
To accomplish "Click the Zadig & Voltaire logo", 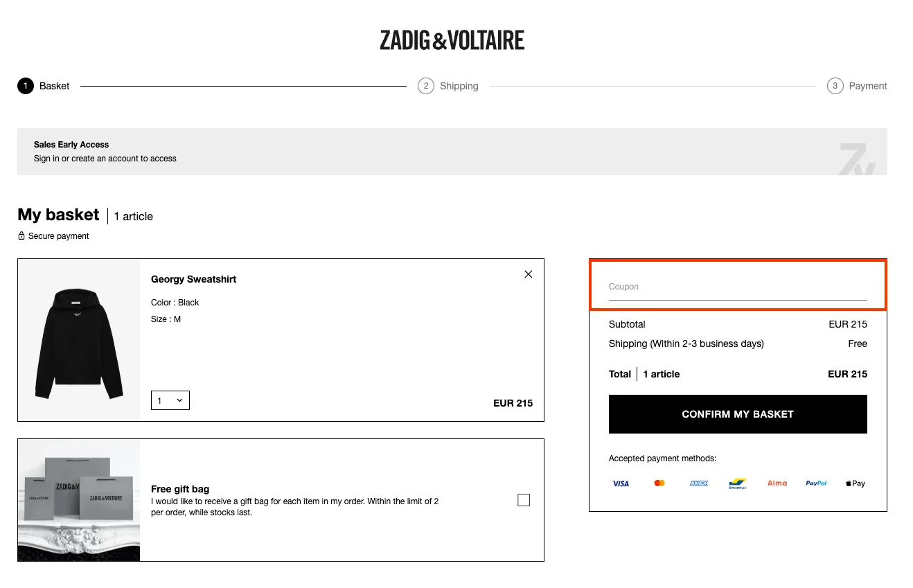I will coord(451,40).
